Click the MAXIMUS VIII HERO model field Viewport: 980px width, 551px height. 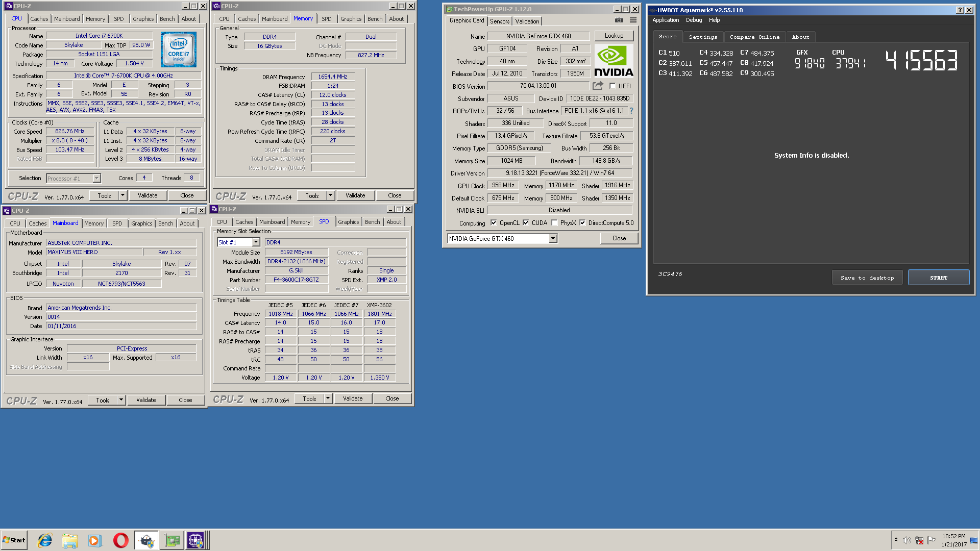pos(94,252)
